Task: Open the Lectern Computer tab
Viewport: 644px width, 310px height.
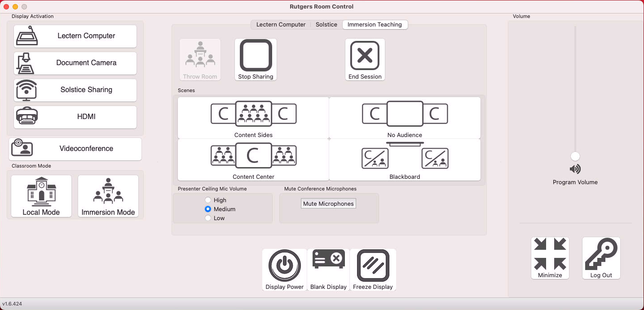Action: 281,25
